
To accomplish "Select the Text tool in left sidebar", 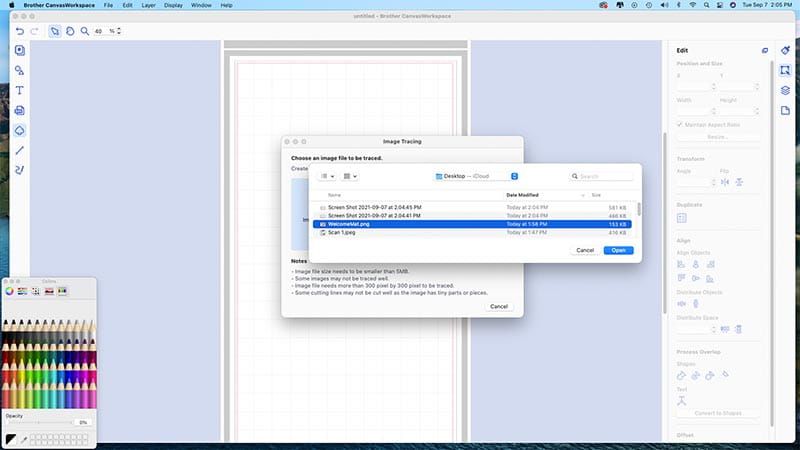I will point(19,90).
